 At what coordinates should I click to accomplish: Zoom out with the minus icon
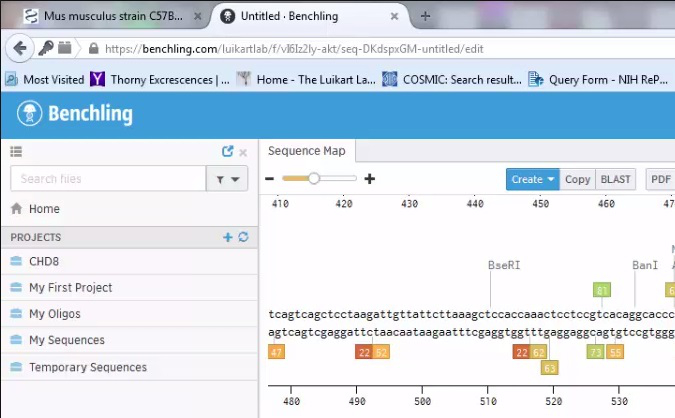tap(269, 179)
